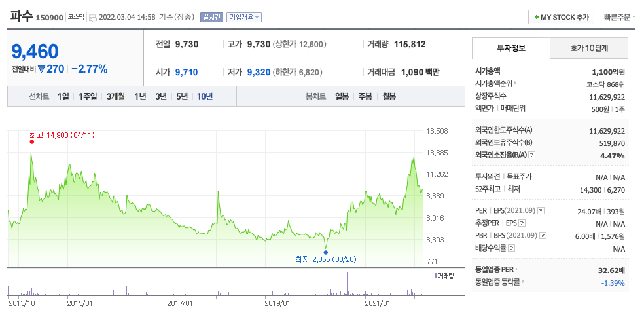Click the 거래량 value 115,812
Image resolution: width=644 pixels, height=317 pixels.
[x=410, y=44]
